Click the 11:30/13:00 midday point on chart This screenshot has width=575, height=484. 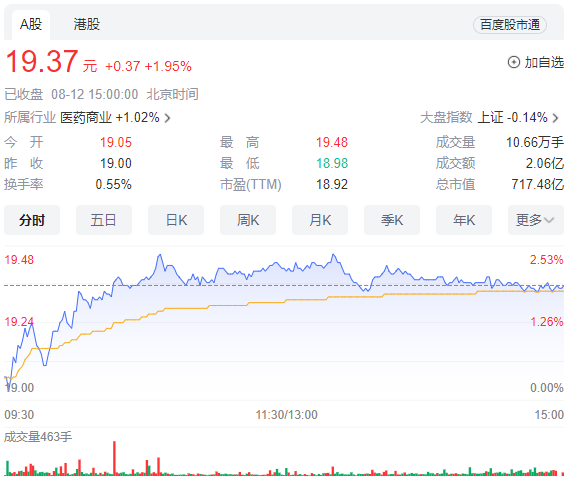point(286,415)
